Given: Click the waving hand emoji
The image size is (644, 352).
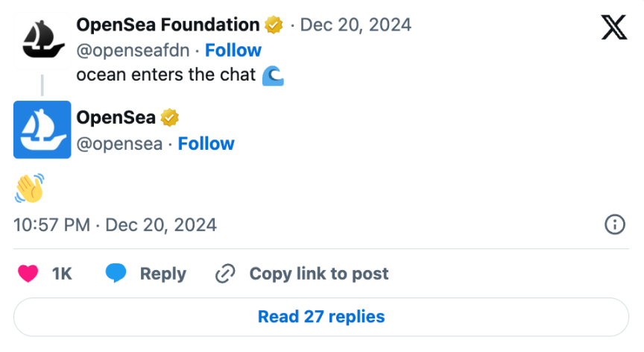Looking at the screenshot, I should [x=29, y=188].
